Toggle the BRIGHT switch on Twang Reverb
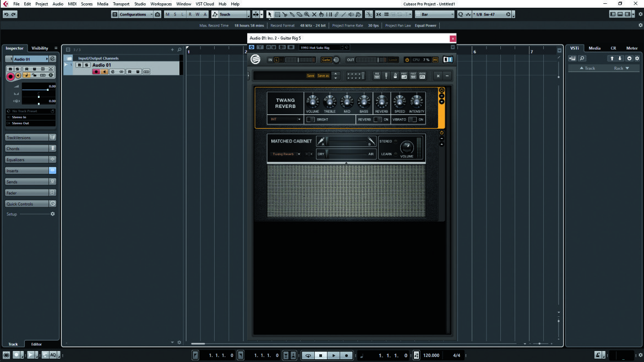 tap(310, 119)
